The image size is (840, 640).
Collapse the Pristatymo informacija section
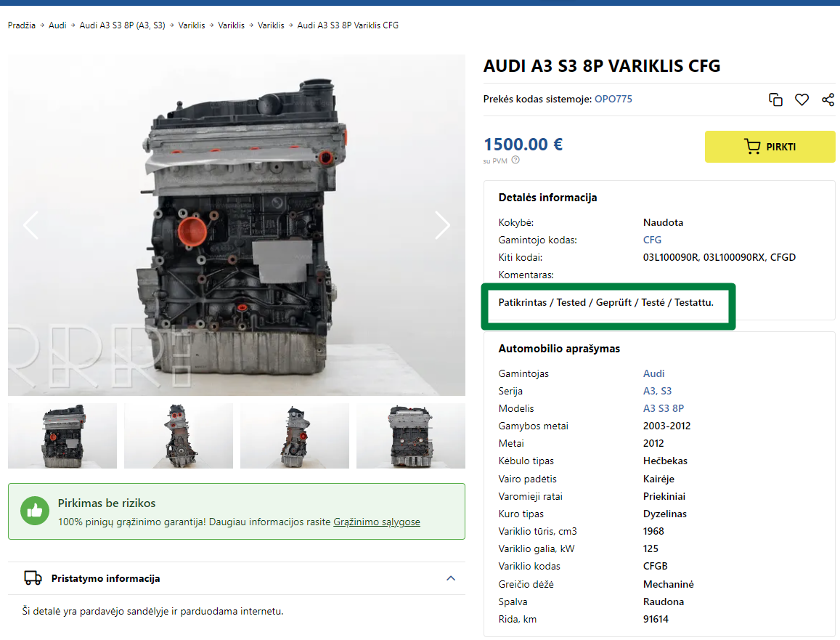tap(451, 578)
